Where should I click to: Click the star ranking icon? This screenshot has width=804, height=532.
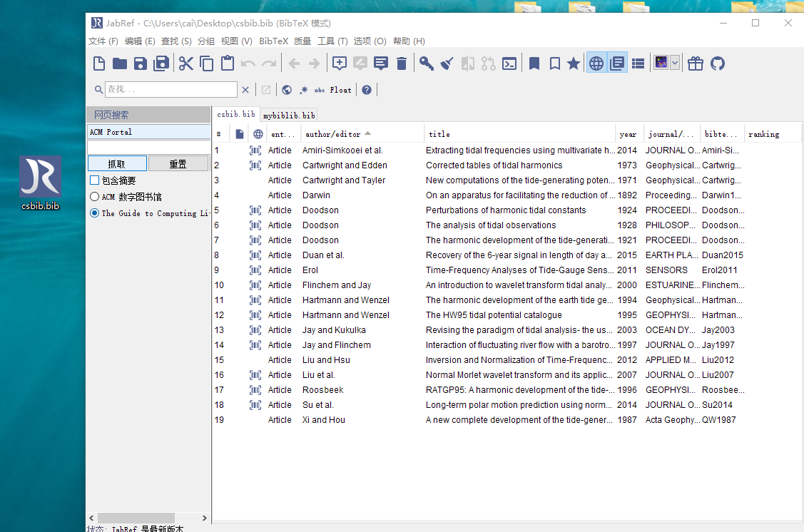pyautogui.click(x=574, y=63)
